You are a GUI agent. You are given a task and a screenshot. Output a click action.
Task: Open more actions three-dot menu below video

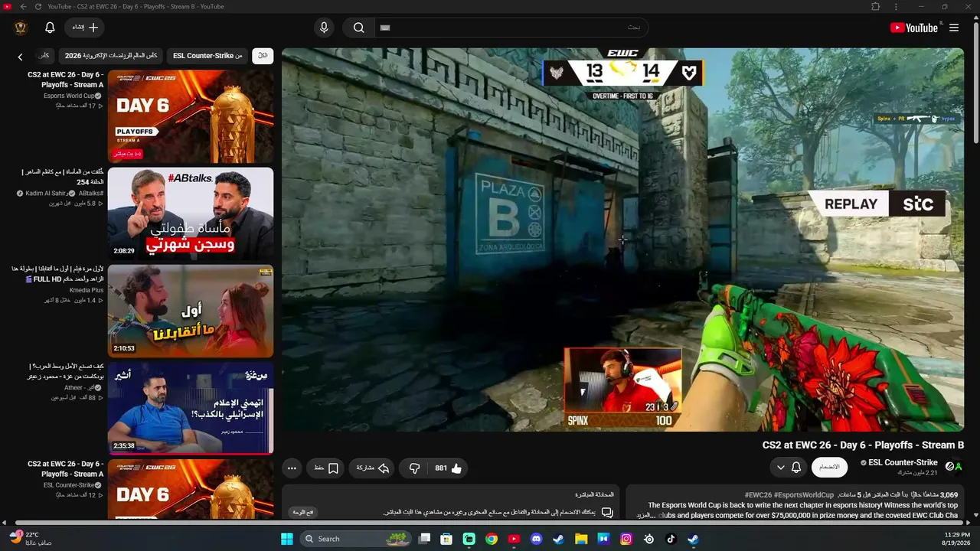(x=292, y=468)
